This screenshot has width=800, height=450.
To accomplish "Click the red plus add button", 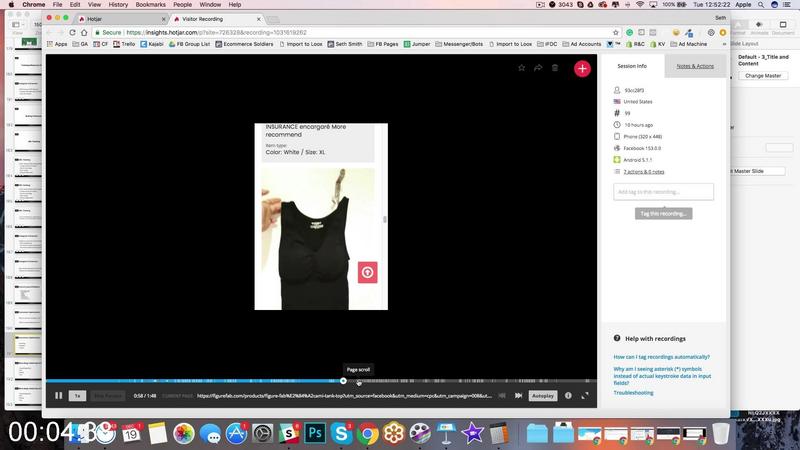I will tap(582, 68).
